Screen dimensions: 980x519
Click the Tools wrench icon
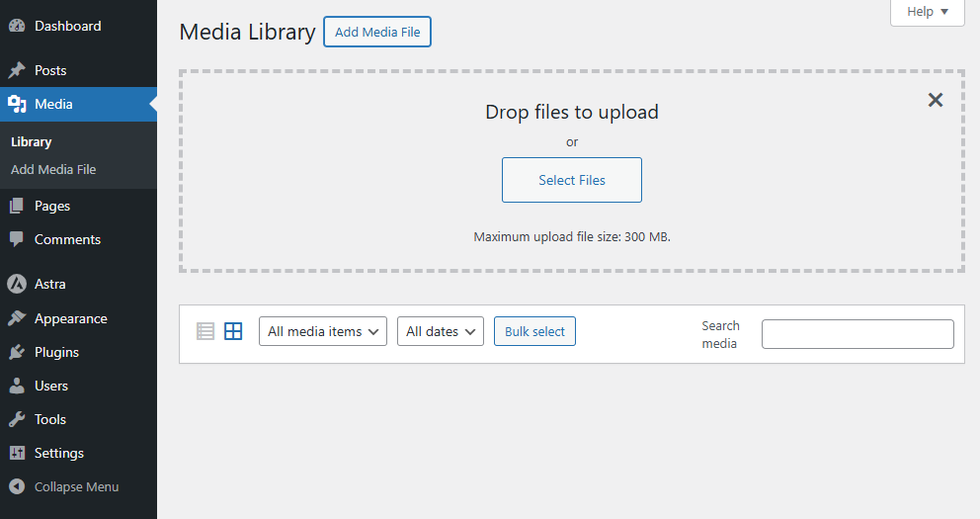(x=17, y=419)
